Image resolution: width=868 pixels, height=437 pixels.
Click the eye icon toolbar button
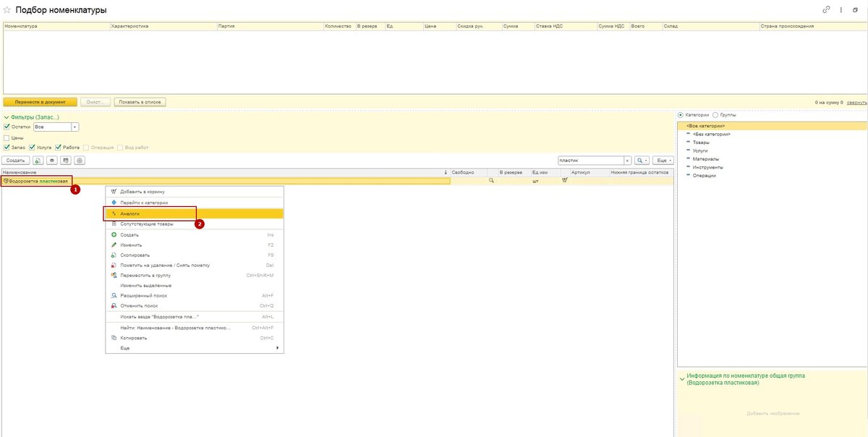point(52,160)
